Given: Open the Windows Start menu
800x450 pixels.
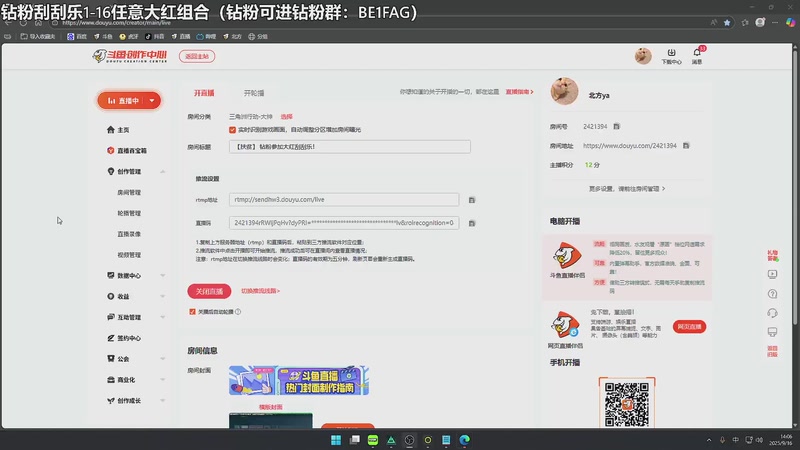Looking at the screenshot, I should (x=336, y=440).
